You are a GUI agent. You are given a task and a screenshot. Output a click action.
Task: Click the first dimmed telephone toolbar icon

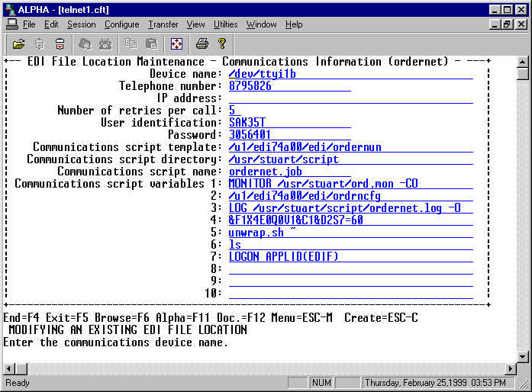tap(85, 43)
